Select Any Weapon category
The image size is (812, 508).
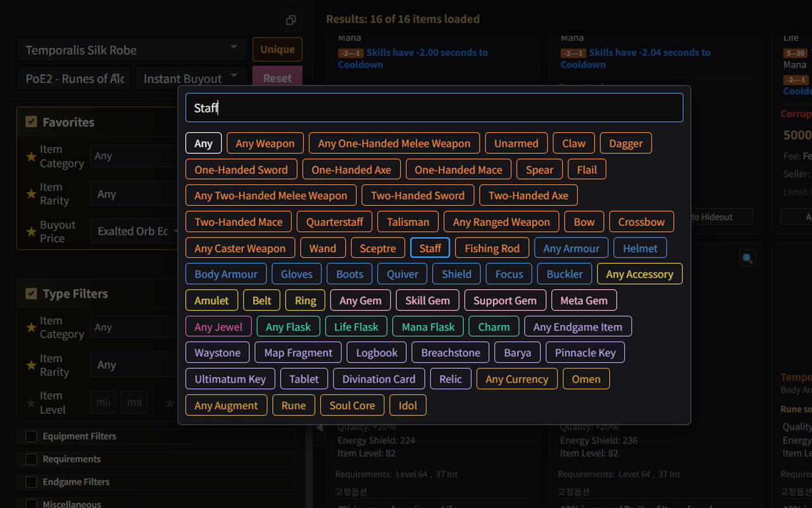coord(265,144)
